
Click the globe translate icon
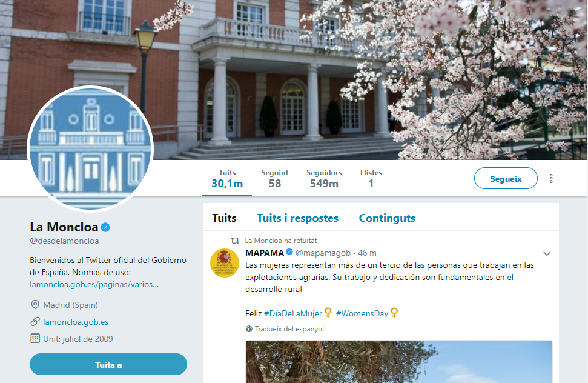pos(249,329)
